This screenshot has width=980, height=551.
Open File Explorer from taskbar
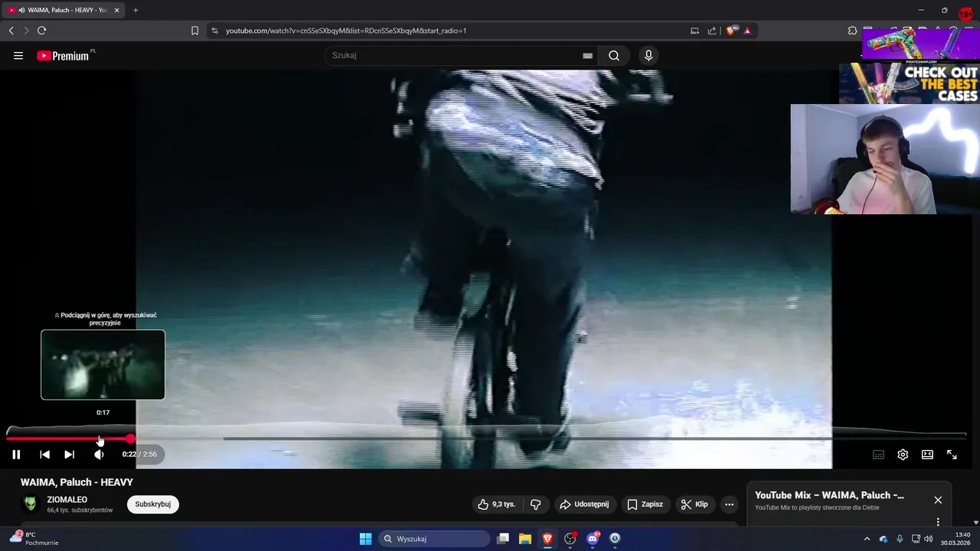pos(525,539)
